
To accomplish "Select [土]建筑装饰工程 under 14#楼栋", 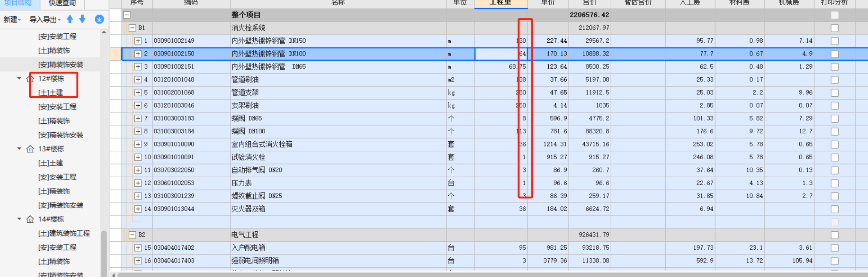I will click(64, 233).
